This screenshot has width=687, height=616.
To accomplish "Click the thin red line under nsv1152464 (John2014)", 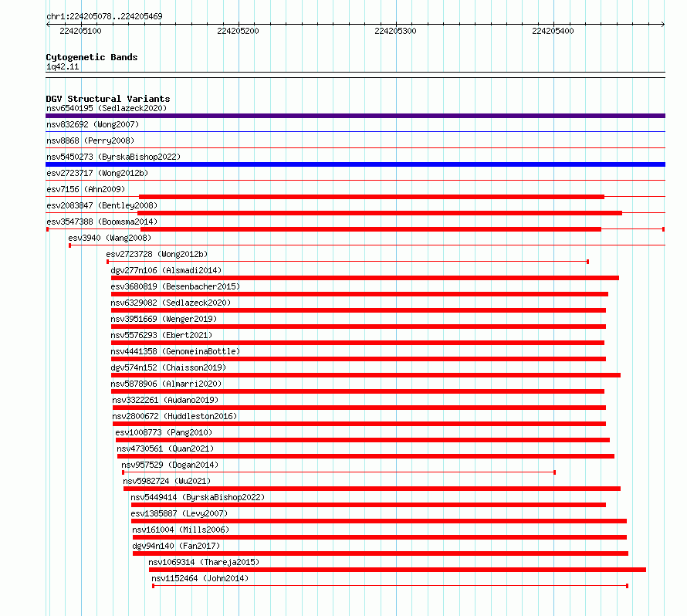I will click(391, 586).
